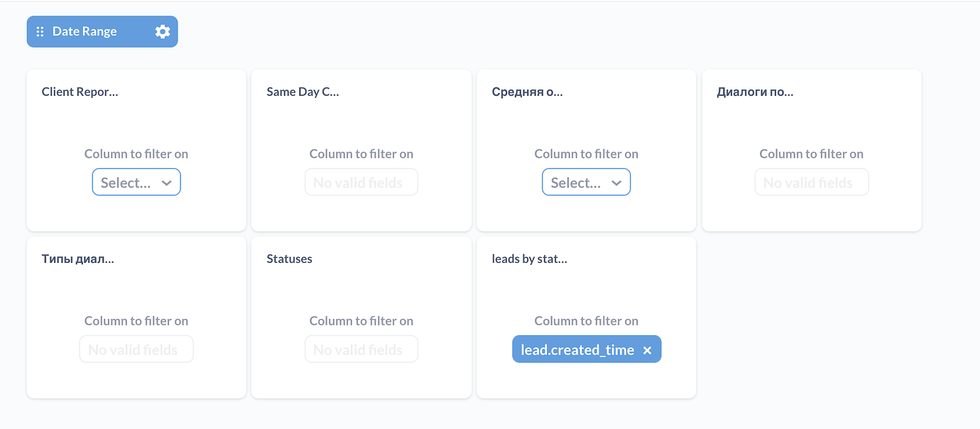Click the Statuses card title

point(289,259)
